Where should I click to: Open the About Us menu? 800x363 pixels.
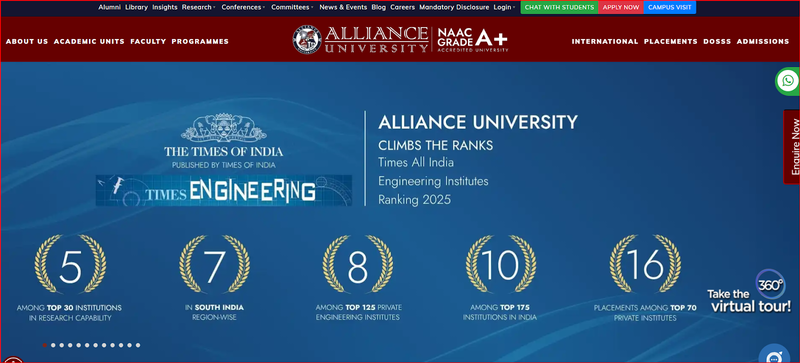[27, 41]
